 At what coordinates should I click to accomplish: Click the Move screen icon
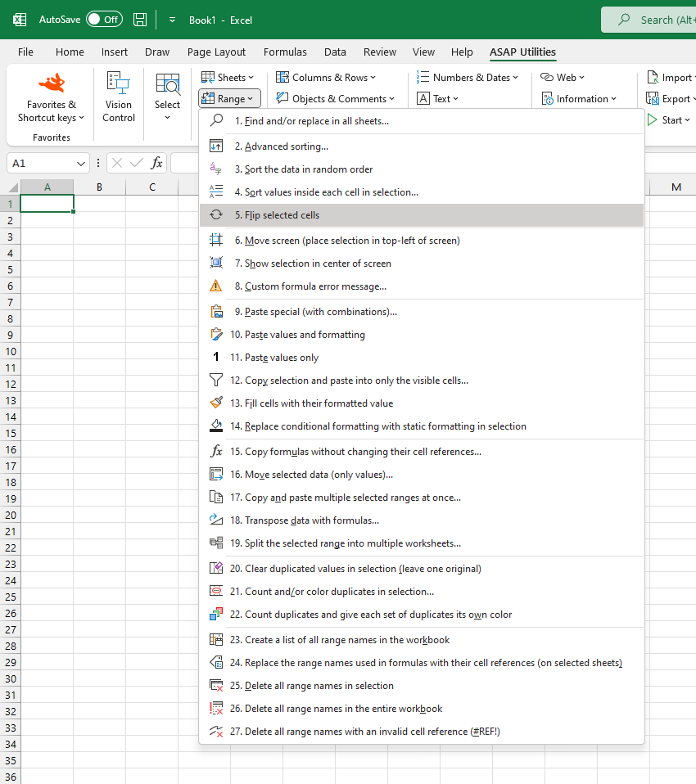(x=216, y=240)
